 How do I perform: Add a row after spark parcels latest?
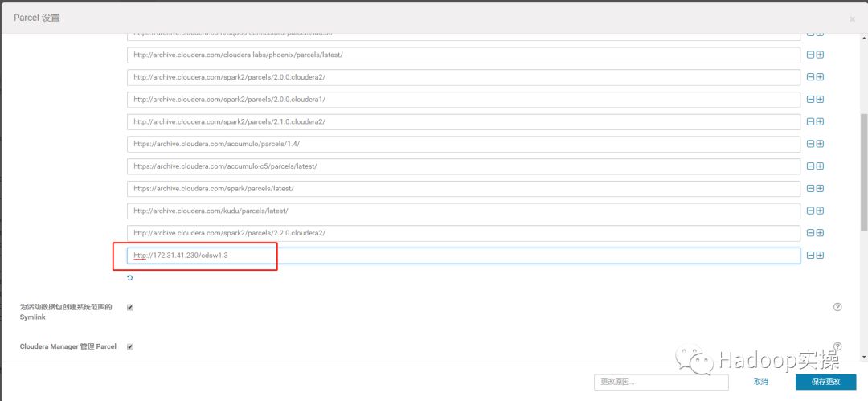pyautogui.click(x=820, y=189)
